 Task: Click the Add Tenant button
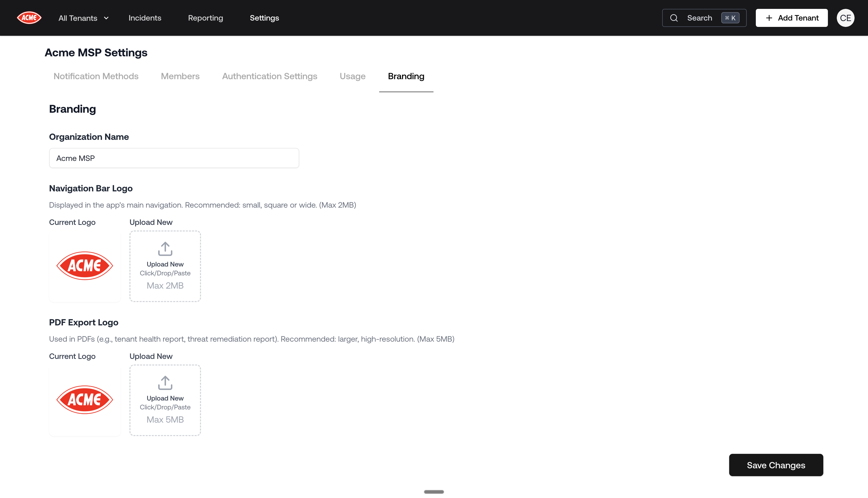pyautogui.click(x=791, y=18)
